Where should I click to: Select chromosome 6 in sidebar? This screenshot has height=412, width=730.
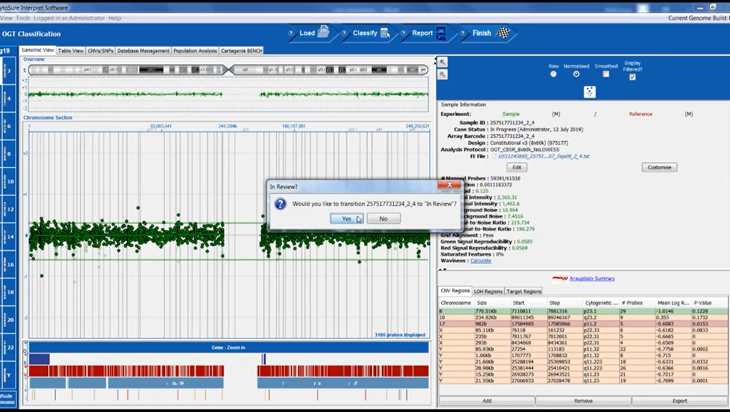click(8, 126)
